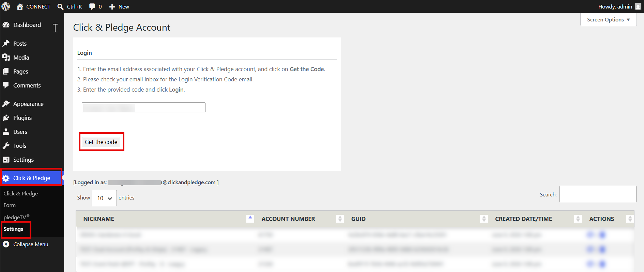Viewport: 644px width, 272px height.
Task: Open the Posts menu
Action: coord(20,44)
